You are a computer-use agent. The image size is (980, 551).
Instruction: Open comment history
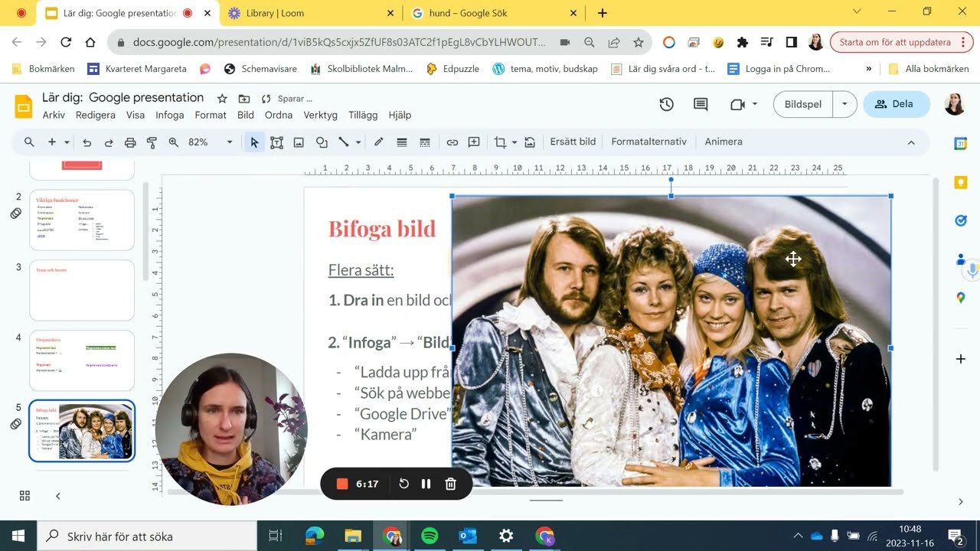pos(701,104)
